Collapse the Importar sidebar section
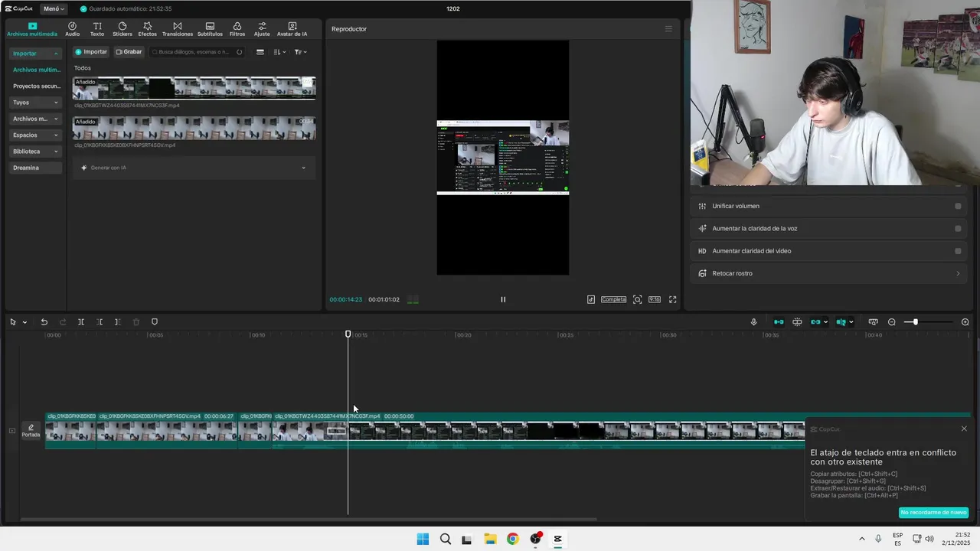This screenshot has height=551, width=980. point(35,54)
